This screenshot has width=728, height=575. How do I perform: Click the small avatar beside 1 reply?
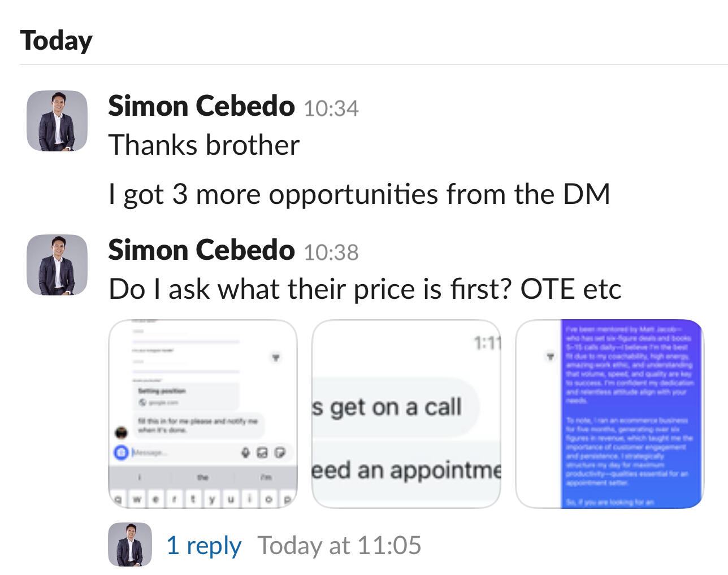point(130,544)
